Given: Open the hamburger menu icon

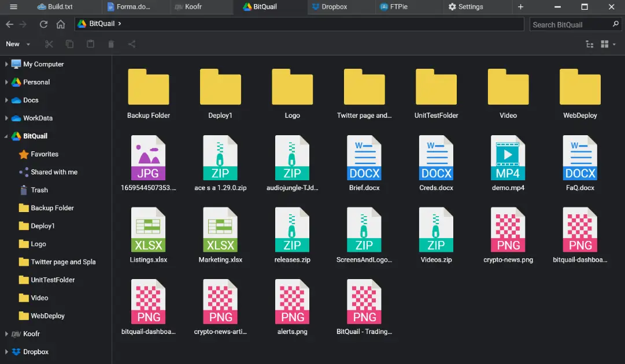Looking at the screenshot, I should 14,7.
